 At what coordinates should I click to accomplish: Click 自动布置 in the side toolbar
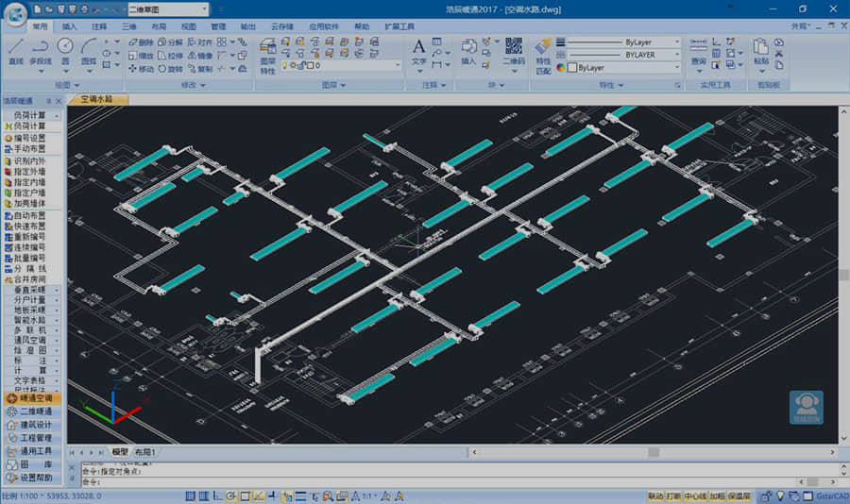(30, 215)
